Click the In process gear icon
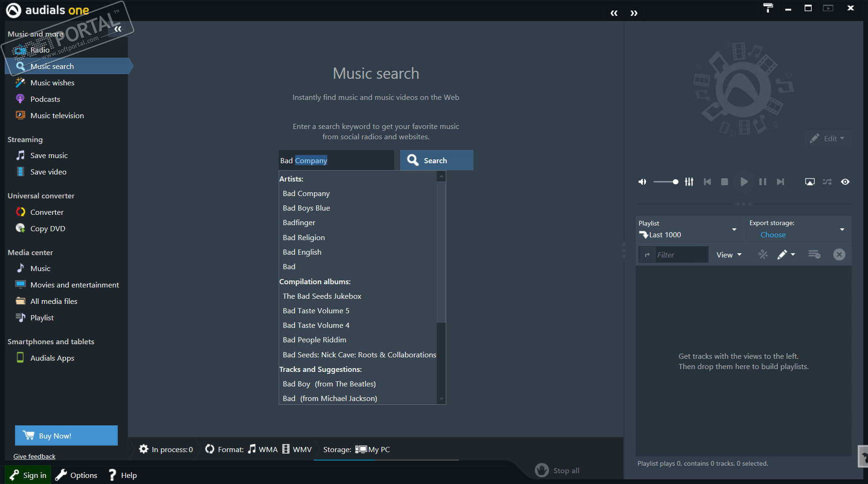The width and height of the screenshot is (868, 484). pos(144,449)
